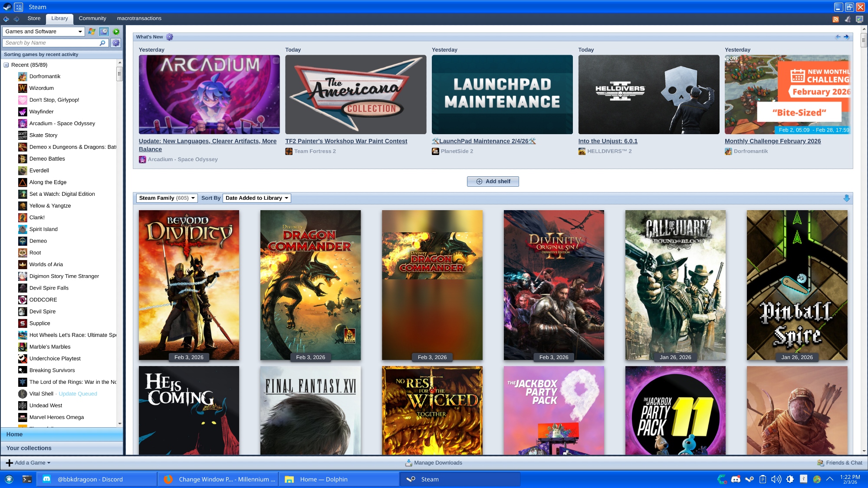The image size is (868, 488).
Task: Toggle the green ready-to-play filter
Action: click(x=116, y=31)
